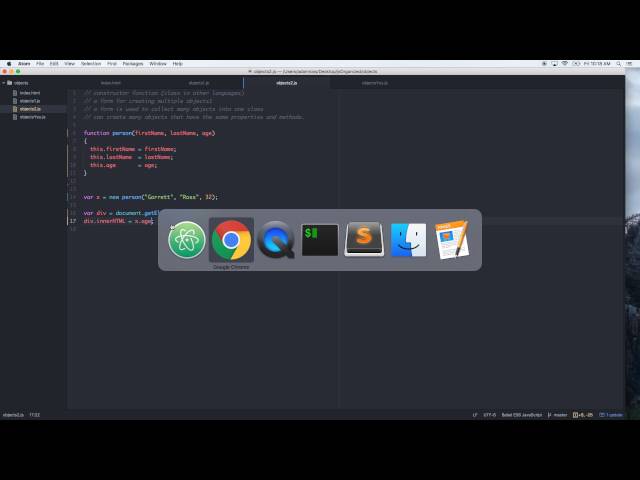This screenshot has width=640, height=480.
Task: Switch to the objects1.js tab
Action: click(x=199, y=83)
